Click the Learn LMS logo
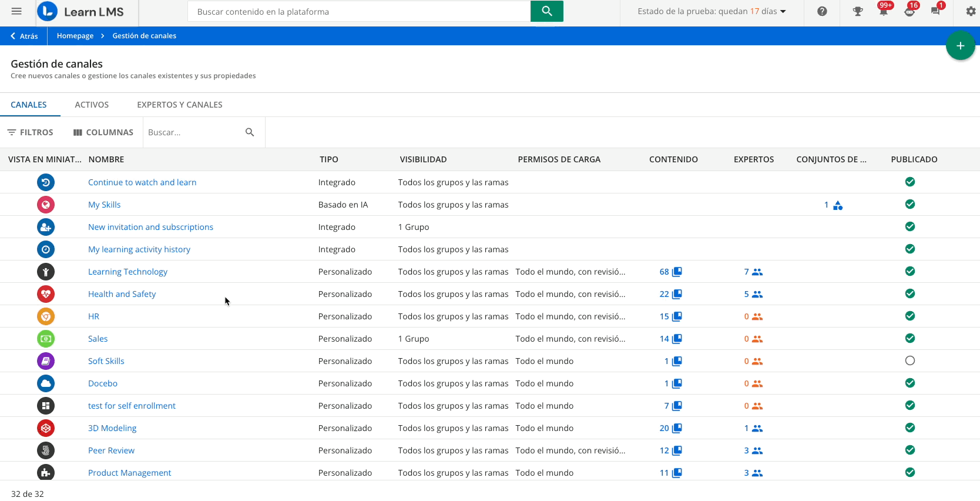The width and height of the screenshot is (980, 501). [x=80, y=12]
